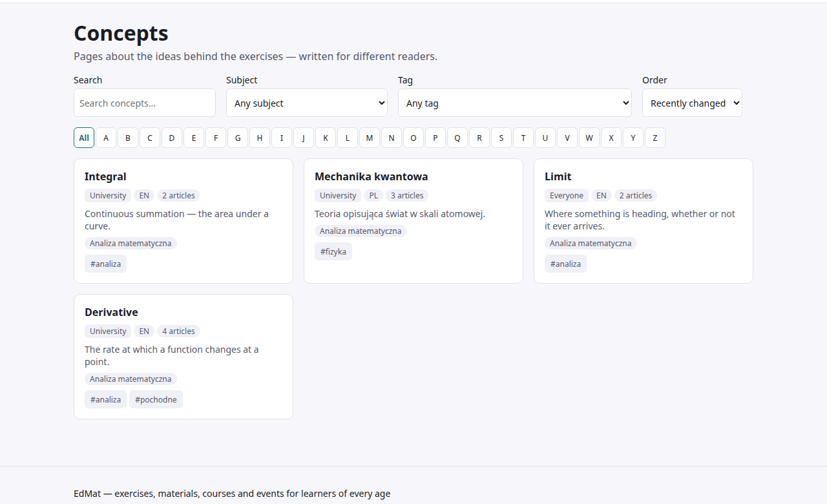
Task: Click the Everyone audience badge
Action: 567,195
